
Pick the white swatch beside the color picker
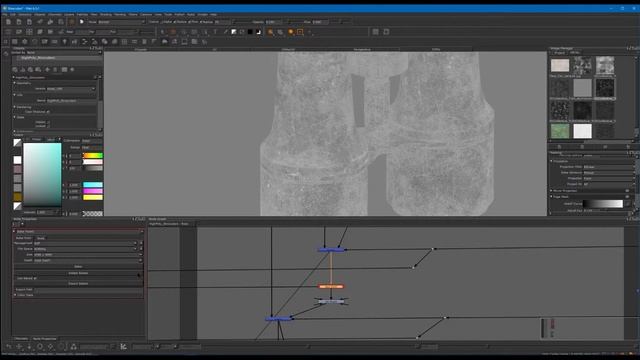17,160
